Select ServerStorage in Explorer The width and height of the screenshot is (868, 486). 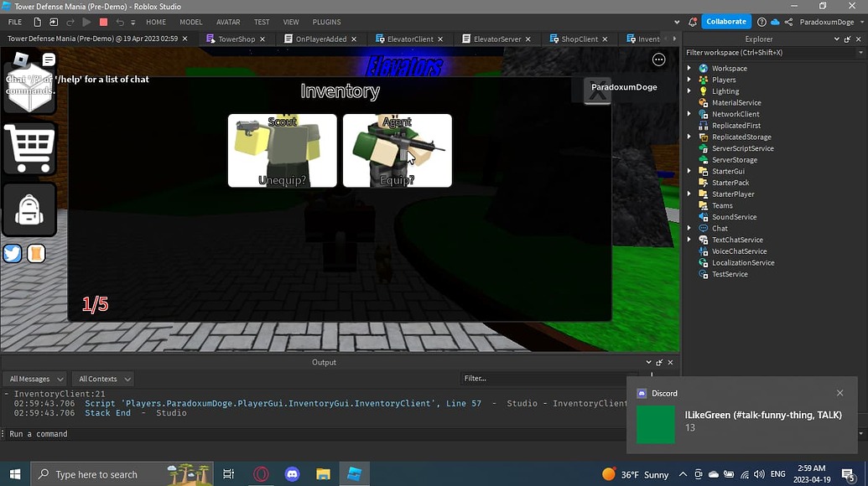734,160
